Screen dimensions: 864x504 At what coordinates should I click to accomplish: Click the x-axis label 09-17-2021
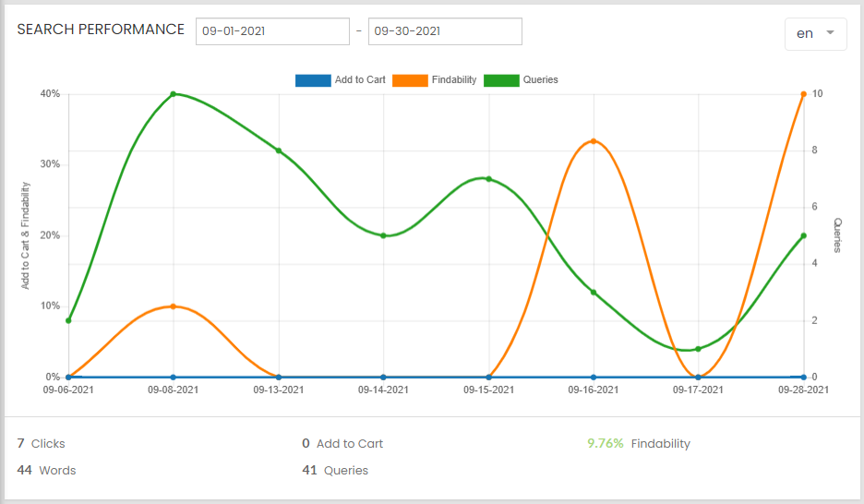[698, 390]
